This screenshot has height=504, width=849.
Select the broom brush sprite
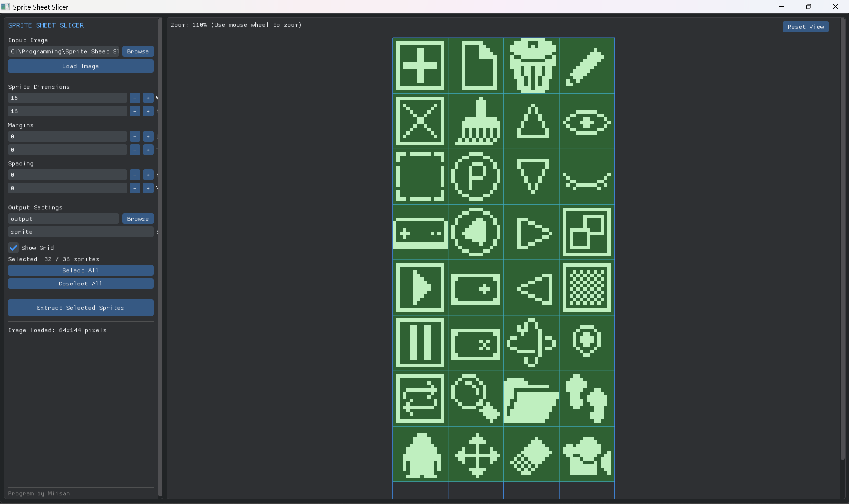coord(476,122)
